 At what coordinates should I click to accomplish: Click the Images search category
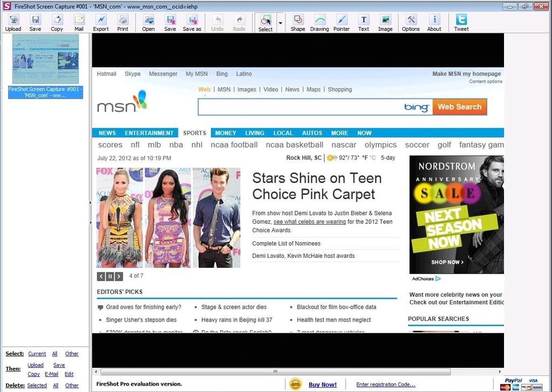[247, 89]
